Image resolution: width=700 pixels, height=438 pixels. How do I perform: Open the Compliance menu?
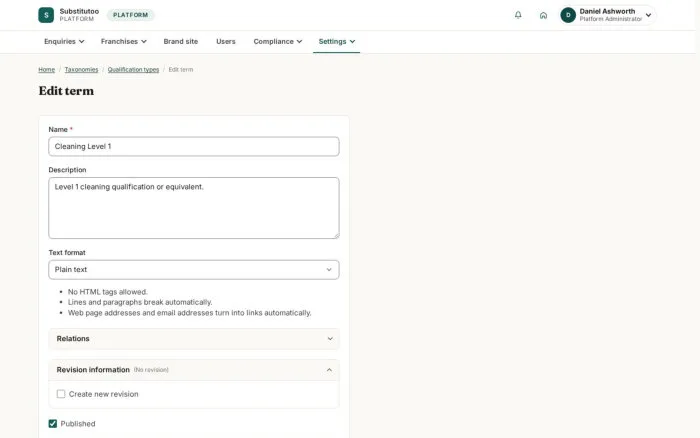278,42
